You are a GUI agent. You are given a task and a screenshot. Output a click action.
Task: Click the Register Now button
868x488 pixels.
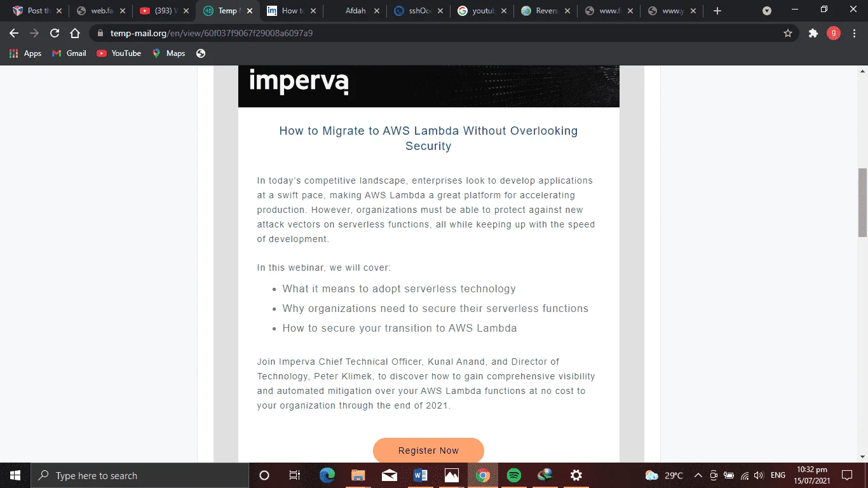coord(428,451)
